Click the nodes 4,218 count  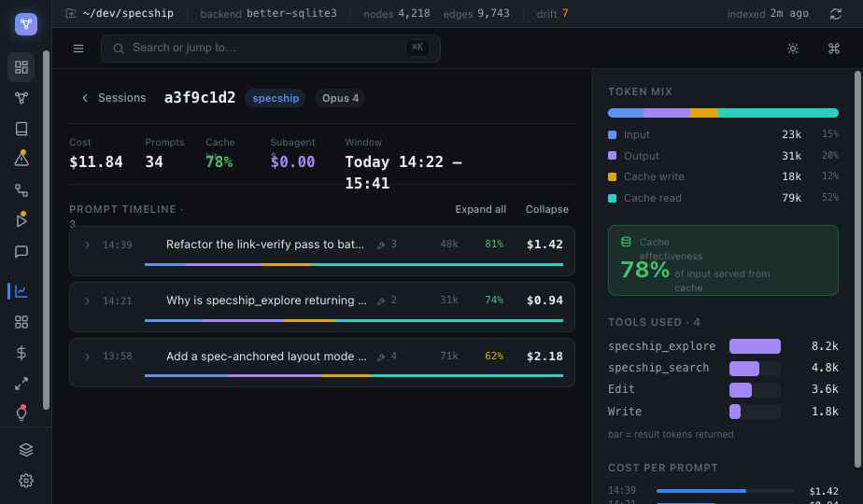[397, 13]
